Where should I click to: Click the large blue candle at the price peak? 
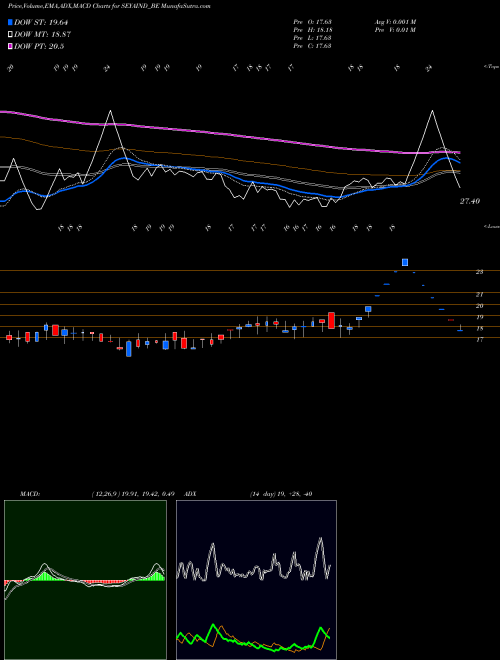(x=405, y=262)
